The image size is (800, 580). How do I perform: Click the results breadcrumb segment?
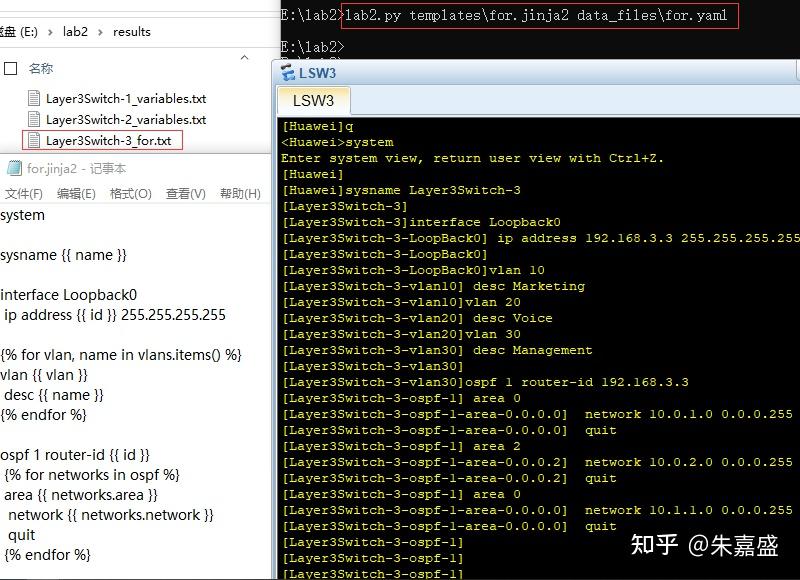point(132,32)
